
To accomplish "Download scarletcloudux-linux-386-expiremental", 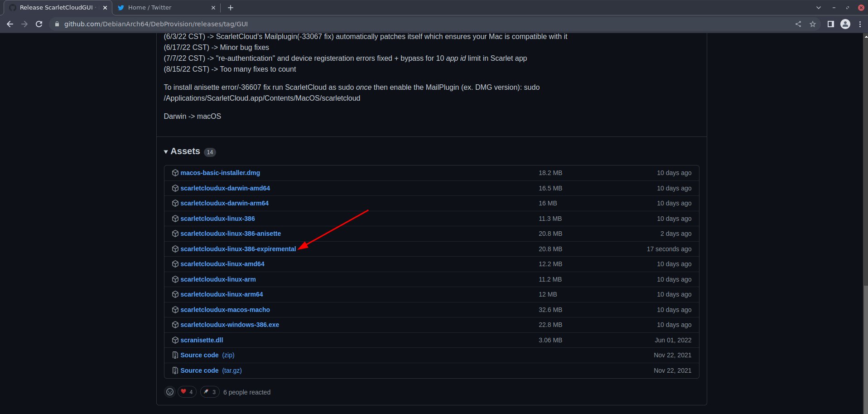I will click(x=238, y=249).
